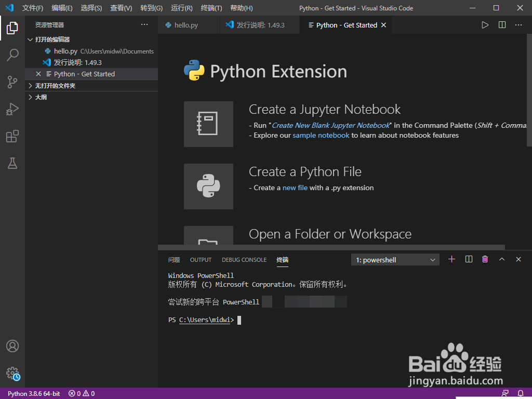Screen dimensions: 532x399
Task: Click the explorer more actions ellipsis
Action: (x=144, y=24)
